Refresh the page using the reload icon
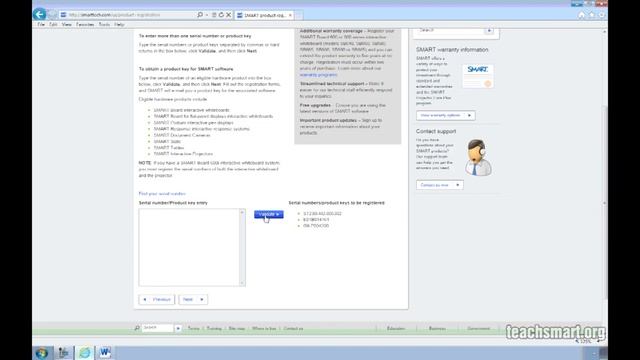Image resolution: width=640 pixels, height=360 pixels. [221, 15]
